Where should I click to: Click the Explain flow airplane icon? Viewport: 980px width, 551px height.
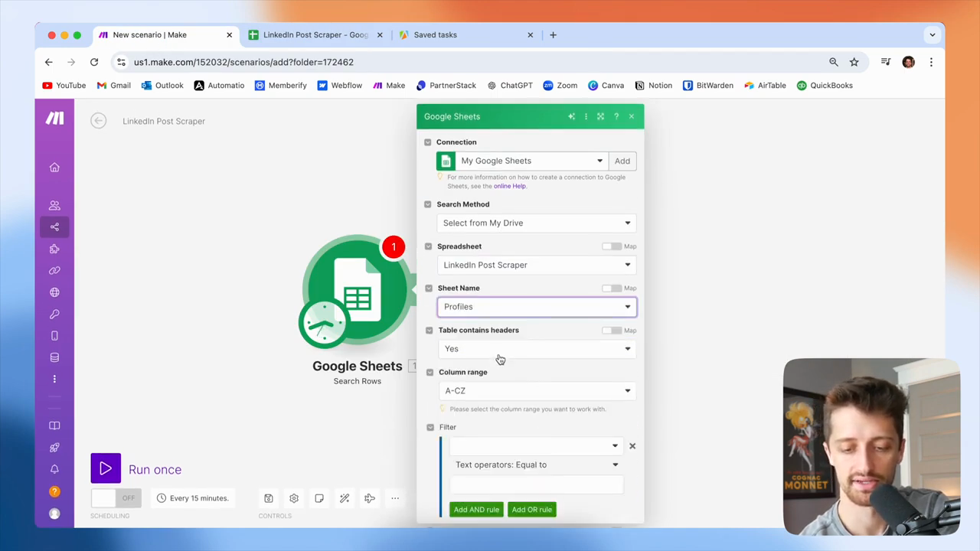click(370, 498)
